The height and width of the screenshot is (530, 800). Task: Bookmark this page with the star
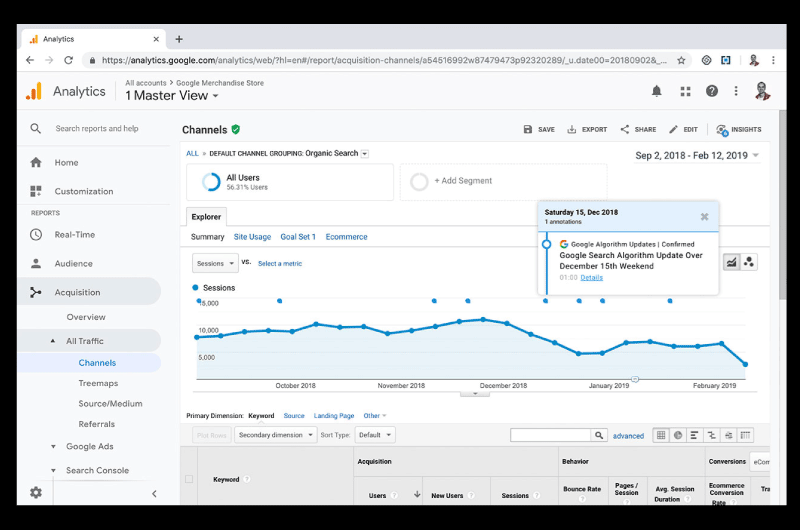(681, 60)
